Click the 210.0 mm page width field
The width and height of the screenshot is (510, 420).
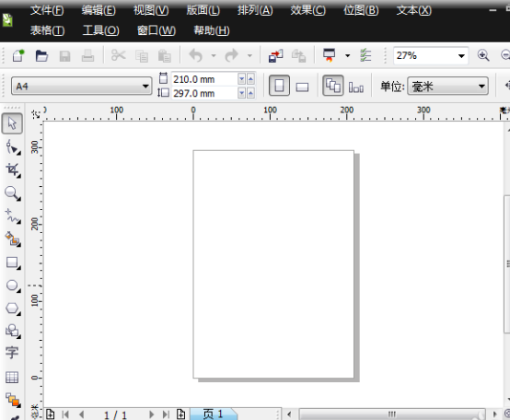(205, 79)
